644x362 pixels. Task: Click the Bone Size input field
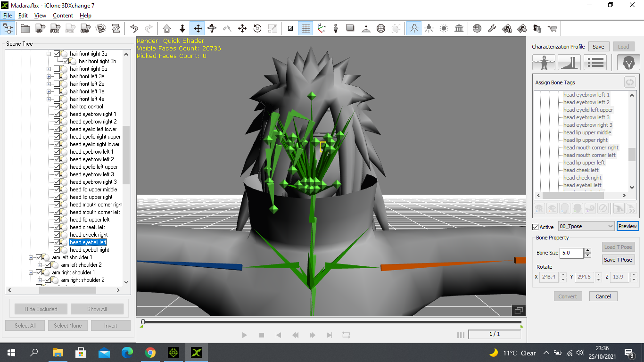point(572,253)
